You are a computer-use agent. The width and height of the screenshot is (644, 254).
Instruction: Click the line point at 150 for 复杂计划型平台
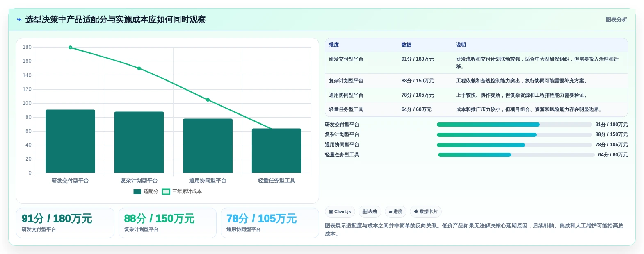[x=139, y=68]
